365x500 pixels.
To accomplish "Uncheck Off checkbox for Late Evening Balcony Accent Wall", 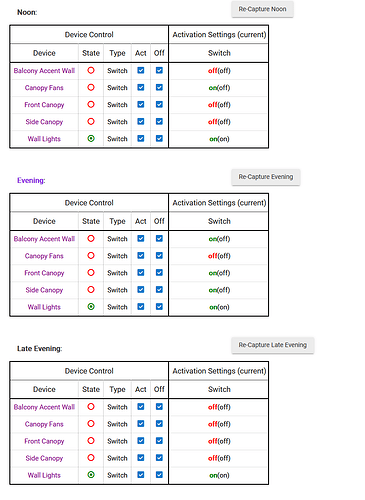I will tap(159, 406).
